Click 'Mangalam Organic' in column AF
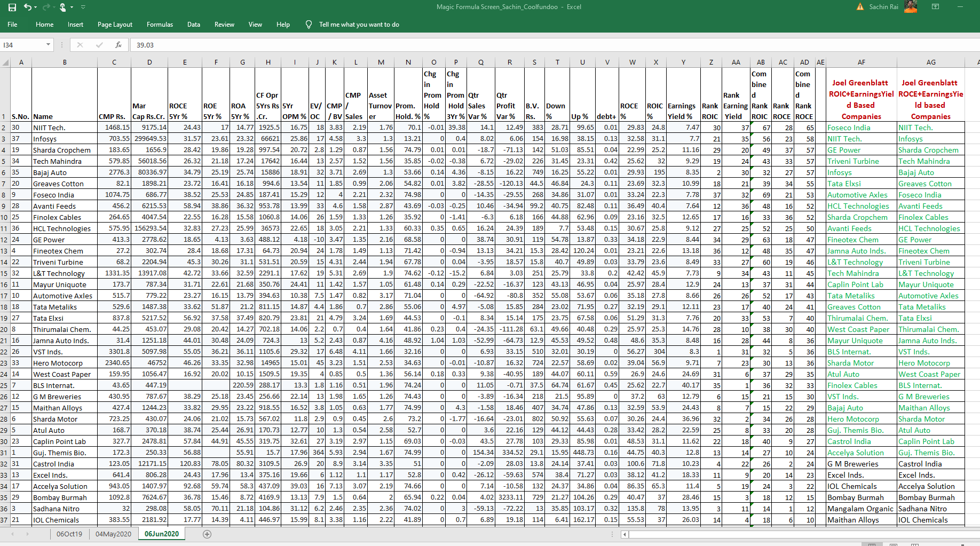980x546 pixels. click(862, 509)
